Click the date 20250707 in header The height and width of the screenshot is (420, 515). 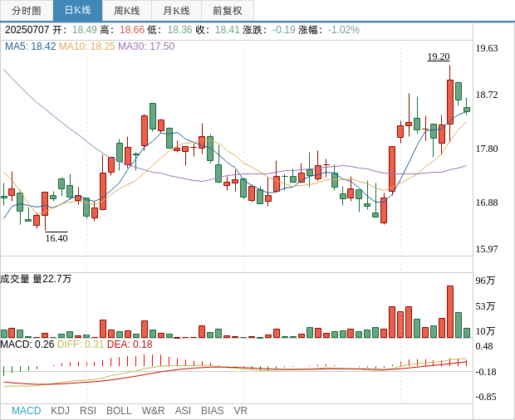click(x=27, y=30)
